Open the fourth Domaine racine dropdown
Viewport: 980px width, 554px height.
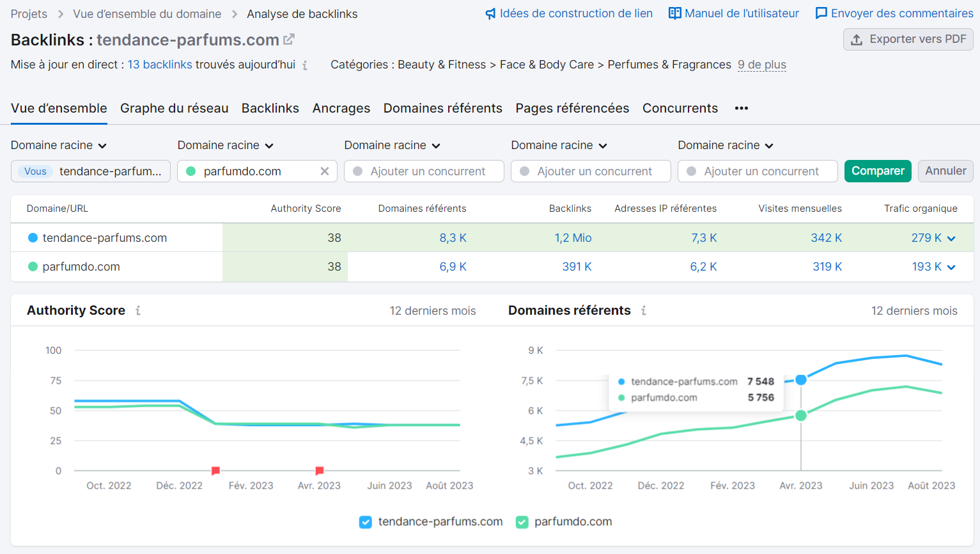(x=559, y=145)
